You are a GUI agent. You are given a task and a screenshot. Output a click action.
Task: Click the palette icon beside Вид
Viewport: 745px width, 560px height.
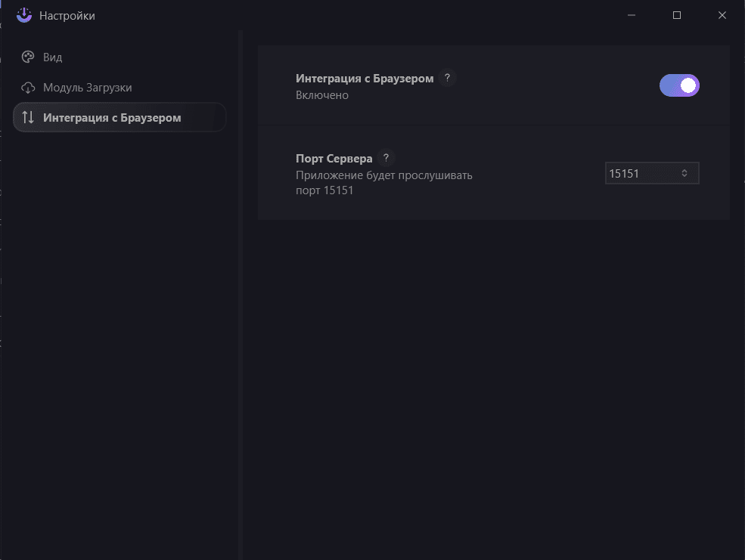click(x=28, y=57)
